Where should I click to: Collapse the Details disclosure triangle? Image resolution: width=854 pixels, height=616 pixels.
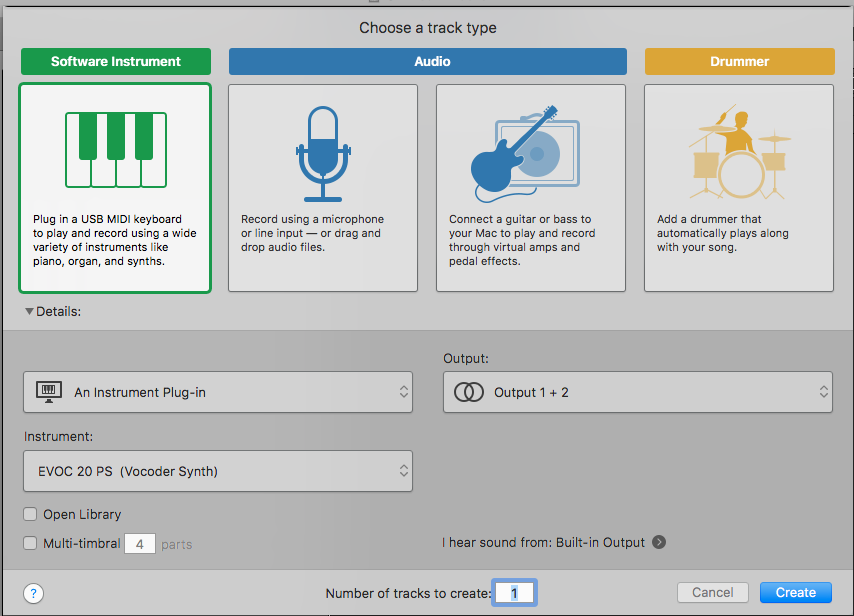coord(29,312)
